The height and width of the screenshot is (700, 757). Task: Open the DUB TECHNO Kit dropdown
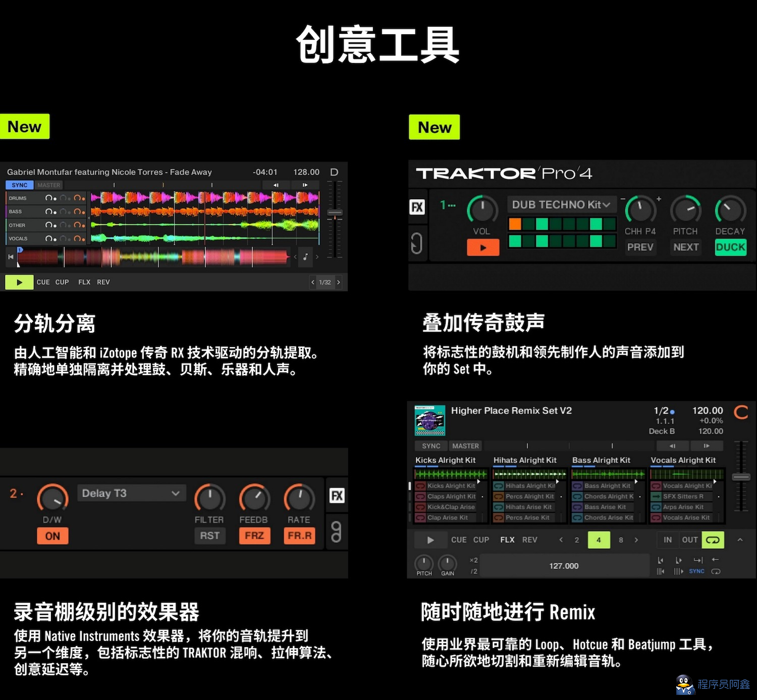(561, 205)
